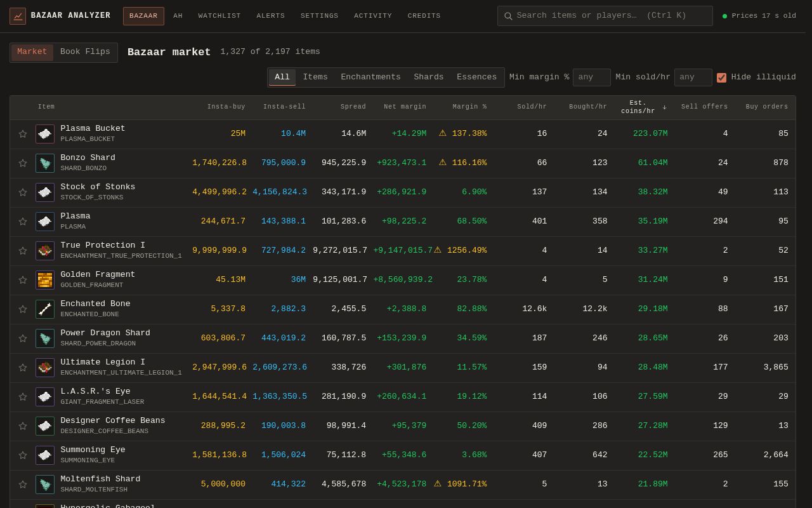The image size is (812, 508).
Task: Click the Power Dragon Shard icon
Action: [x=45, y=338]
